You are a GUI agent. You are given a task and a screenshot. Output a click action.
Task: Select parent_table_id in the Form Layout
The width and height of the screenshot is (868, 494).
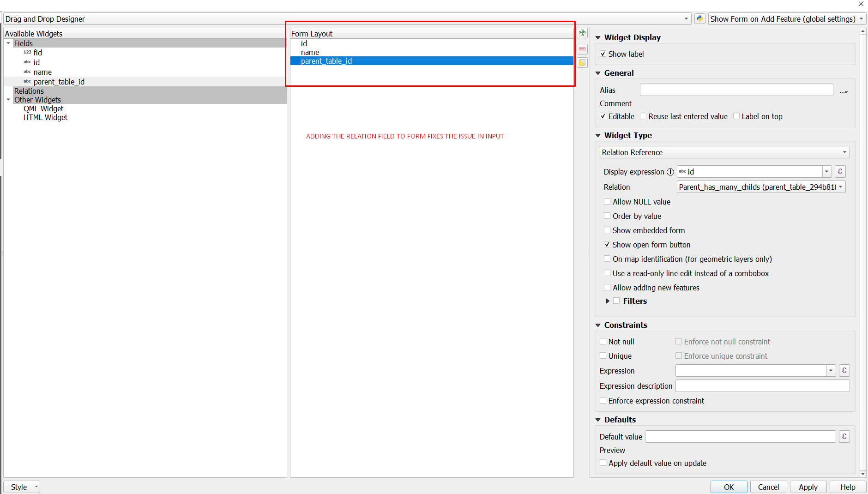[x=326, y=60]
